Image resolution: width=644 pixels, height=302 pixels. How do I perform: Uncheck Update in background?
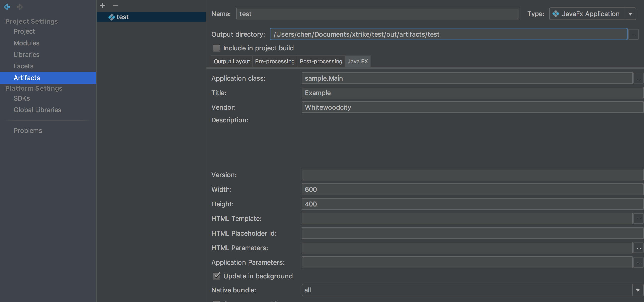216,276
